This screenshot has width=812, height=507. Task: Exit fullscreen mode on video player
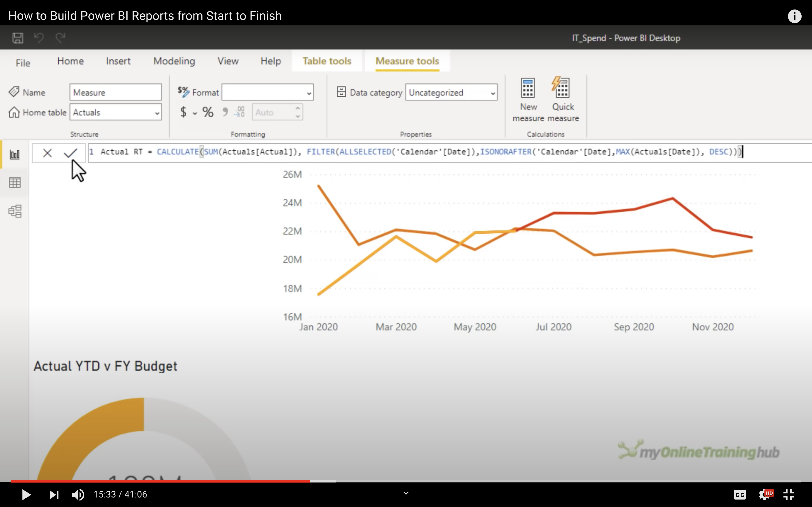click(789, 494)
